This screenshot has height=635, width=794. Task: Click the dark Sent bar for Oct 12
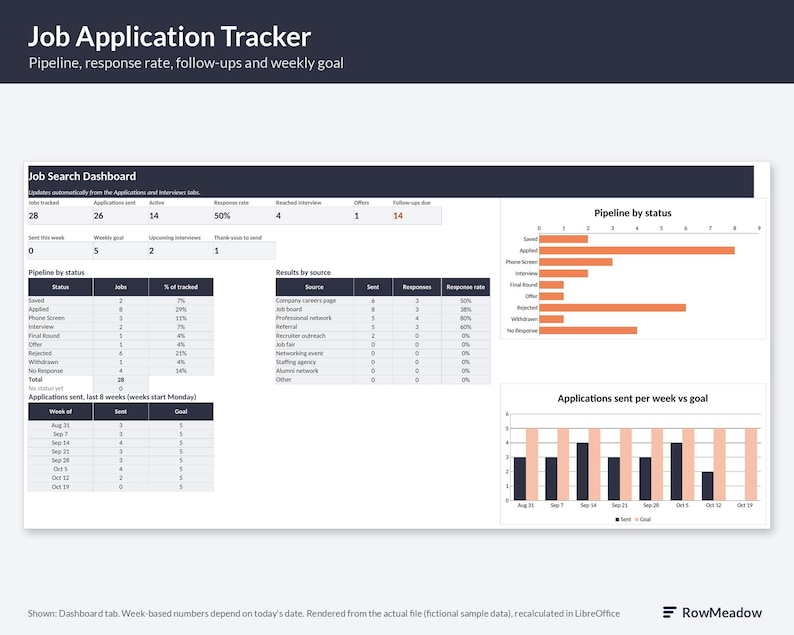coord(707,486)
